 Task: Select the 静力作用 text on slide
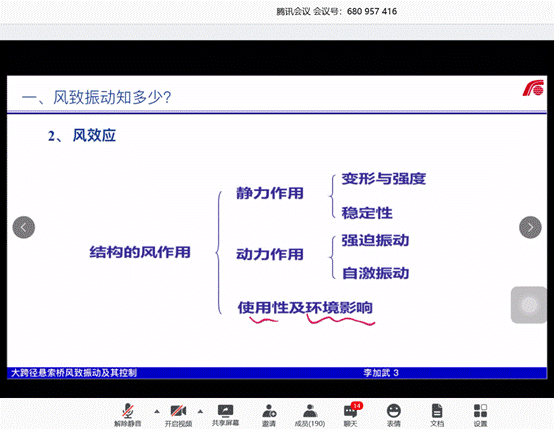pos(270,193)
